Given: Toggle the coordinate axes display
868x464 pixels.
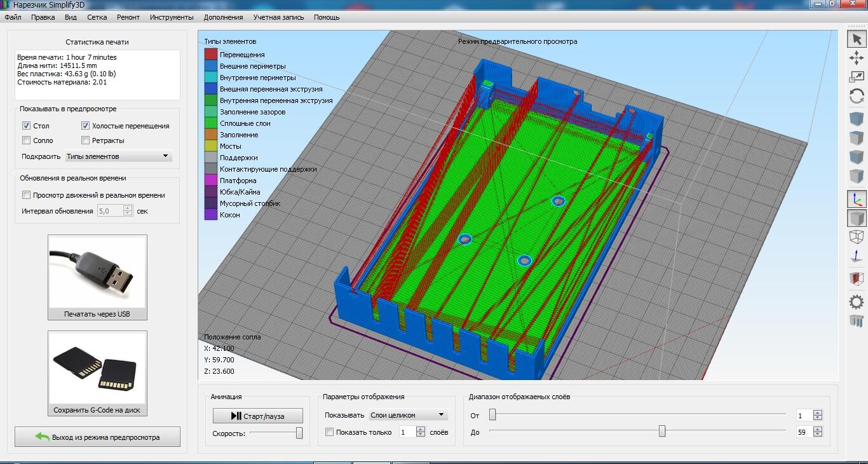Looking at the screenshot, I should (857, 199).
